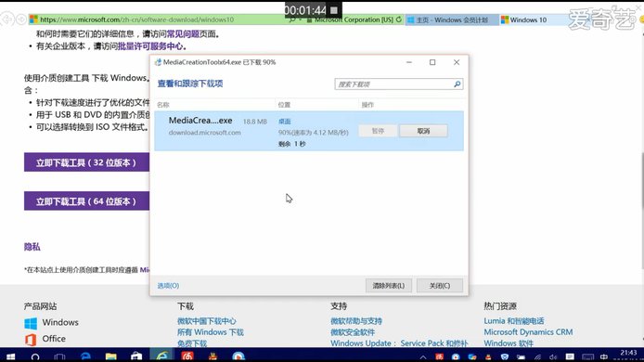This screenshot has height=362, width=644.
Task: Close the download manager with 关闭(C)
Action: tap(440, 286)
